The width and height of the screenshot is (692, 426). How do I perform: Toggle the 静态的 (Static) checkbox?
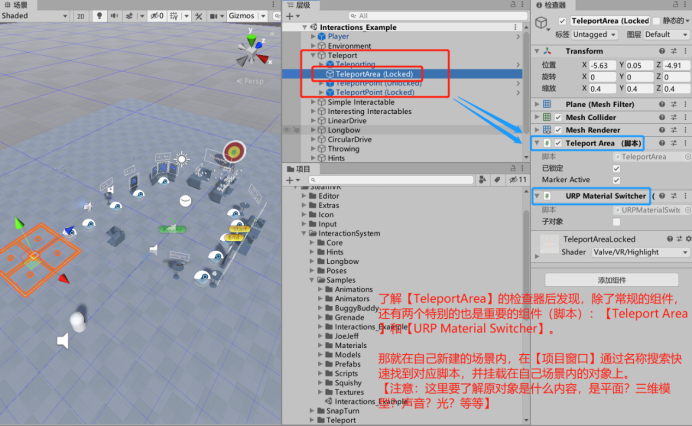click(x=656, y=21)
